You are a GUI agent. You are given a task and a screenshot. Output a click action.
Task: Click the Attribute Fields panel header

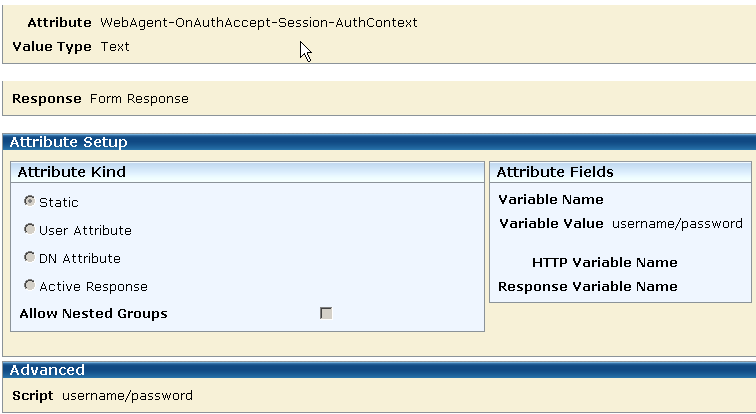tap(555, 172)
